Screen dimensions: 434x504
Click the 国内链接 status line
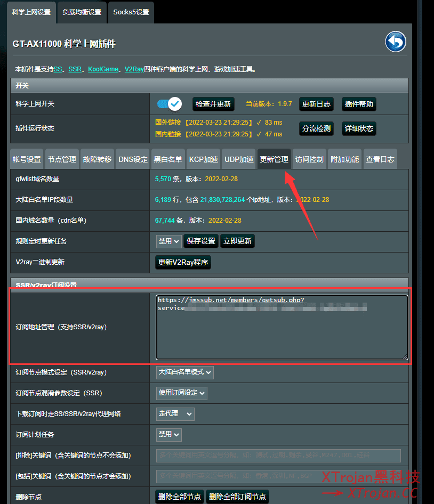[x=219, y=134]
